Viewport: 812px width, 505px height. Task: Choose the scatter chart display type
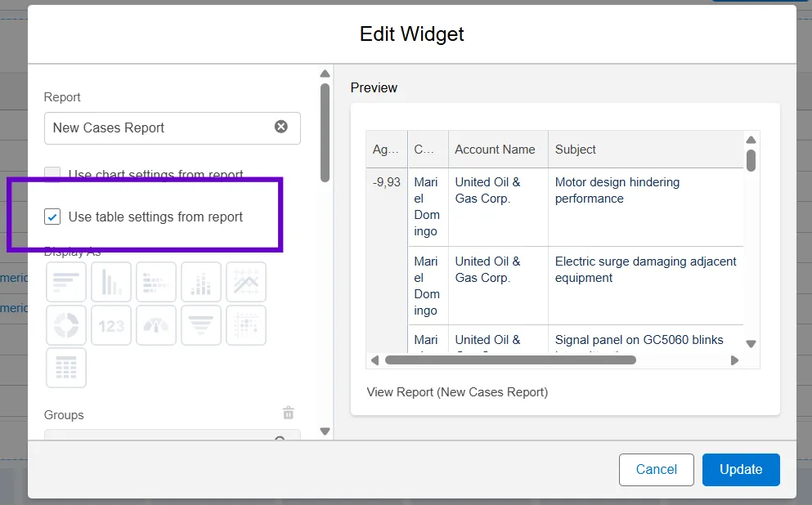pos(246,325)
